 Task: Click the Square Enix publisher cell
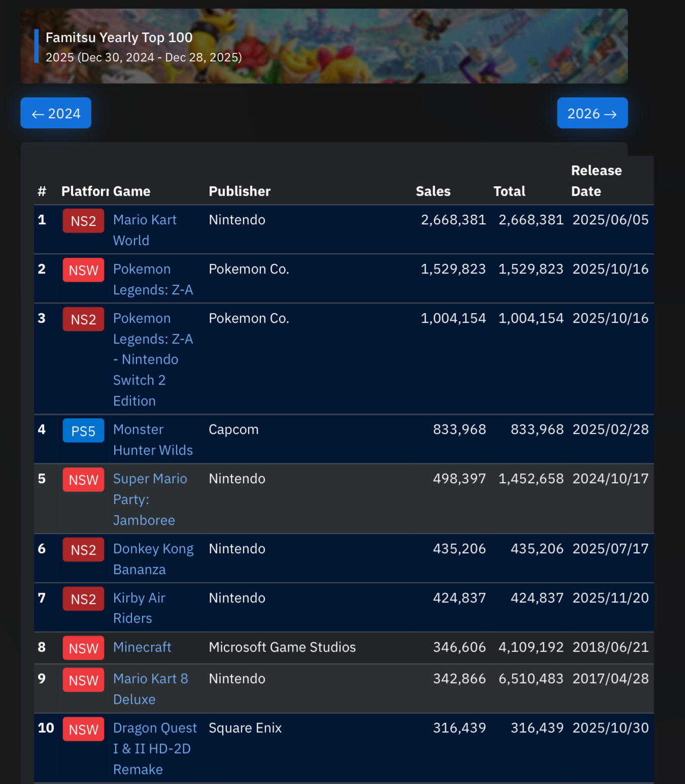[x=245, y=728]
